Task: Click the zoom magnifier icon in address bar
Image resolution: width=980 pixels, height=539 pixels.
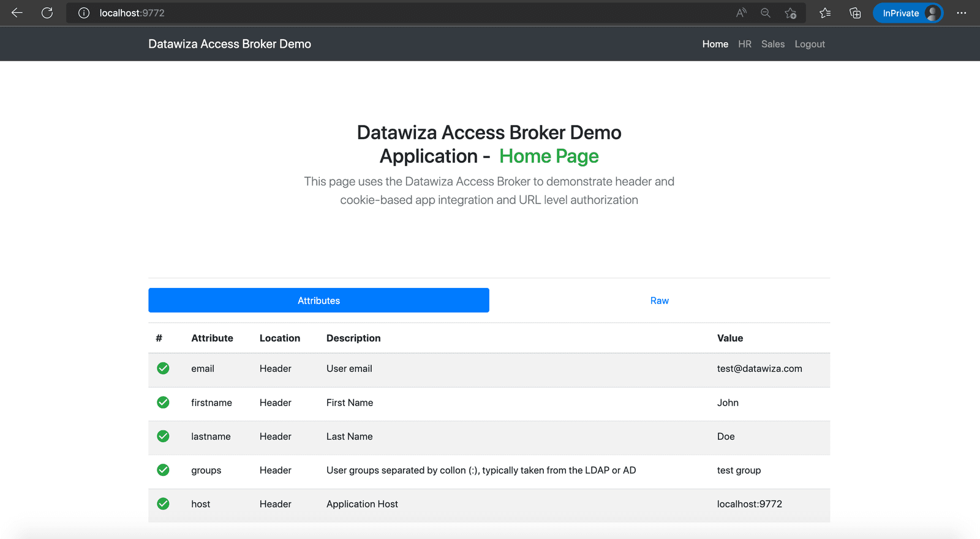Action: (766, 13)
